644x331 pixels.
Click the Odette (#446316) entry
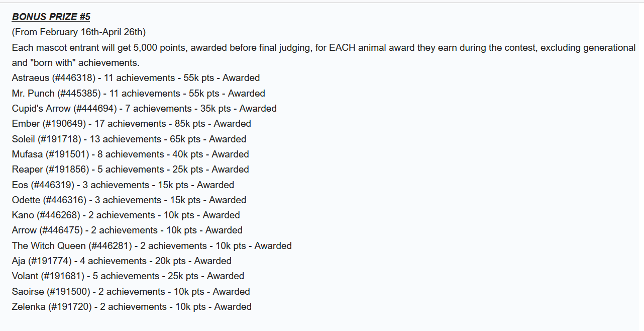point(129,200)
